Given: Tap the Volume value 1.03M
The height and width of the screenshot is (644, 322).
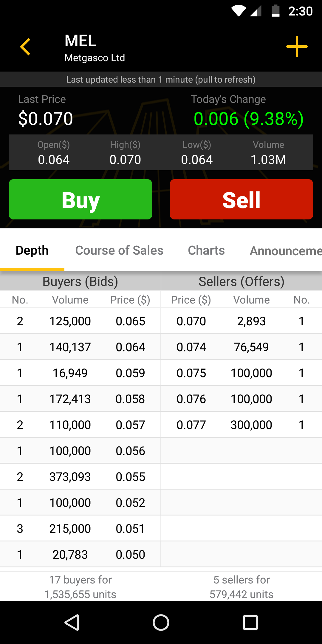Looking at the screenshot, I should click(268, 160).
